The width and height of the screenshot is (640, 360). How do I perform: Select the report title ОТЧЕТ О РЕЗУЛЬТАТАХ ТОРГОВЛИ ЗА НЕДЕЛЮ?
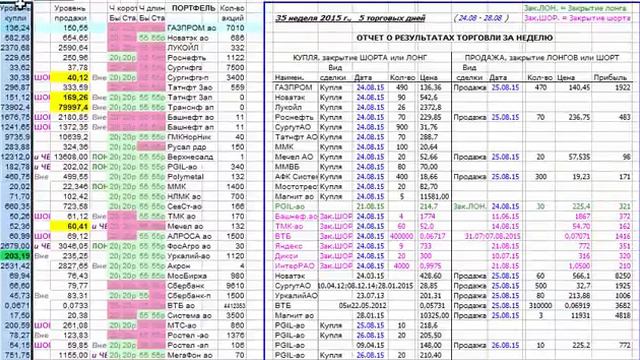[x=455, y=38]
